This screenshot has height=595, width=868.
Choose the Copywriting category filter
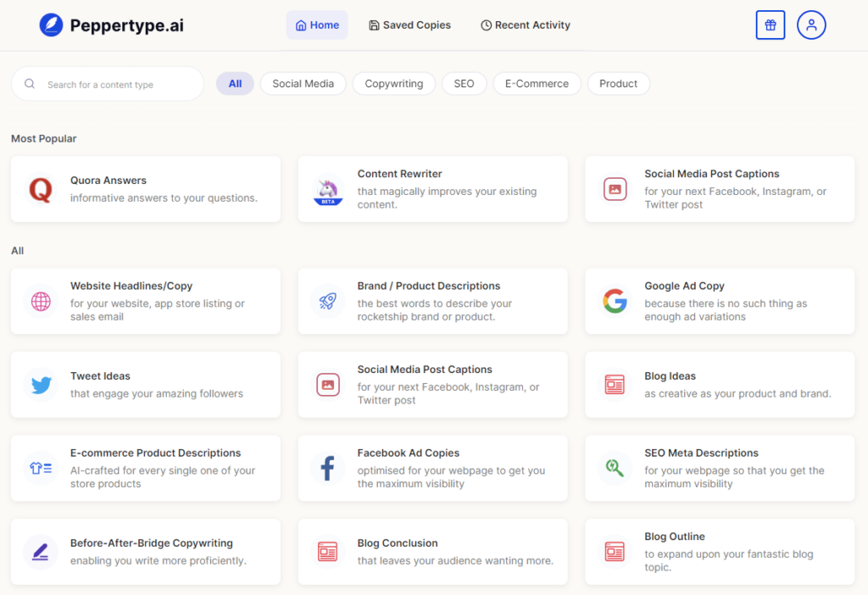tap(393, 84)
